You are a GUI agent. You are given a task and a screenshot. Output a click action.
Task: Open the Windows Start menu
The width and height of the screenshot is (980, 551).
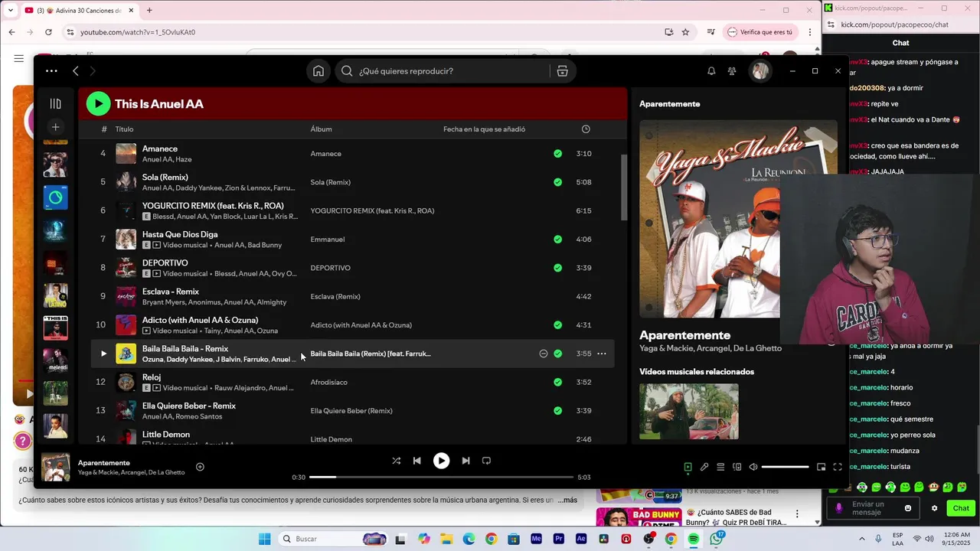pos(264,539)
